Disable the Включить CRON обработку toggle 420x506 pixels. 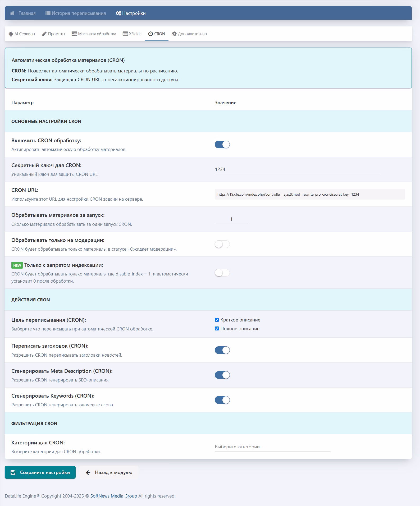click(222, 145)
